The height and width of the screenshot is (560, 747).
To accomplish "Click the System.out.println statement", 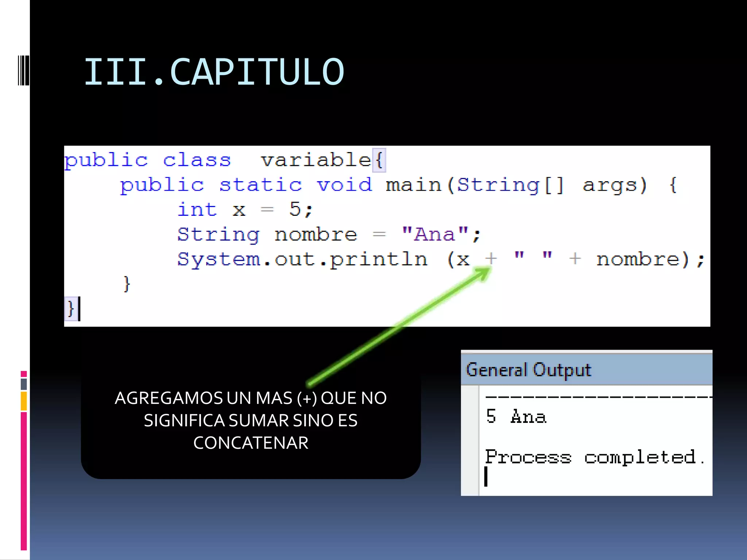I will tap(441, 260).
